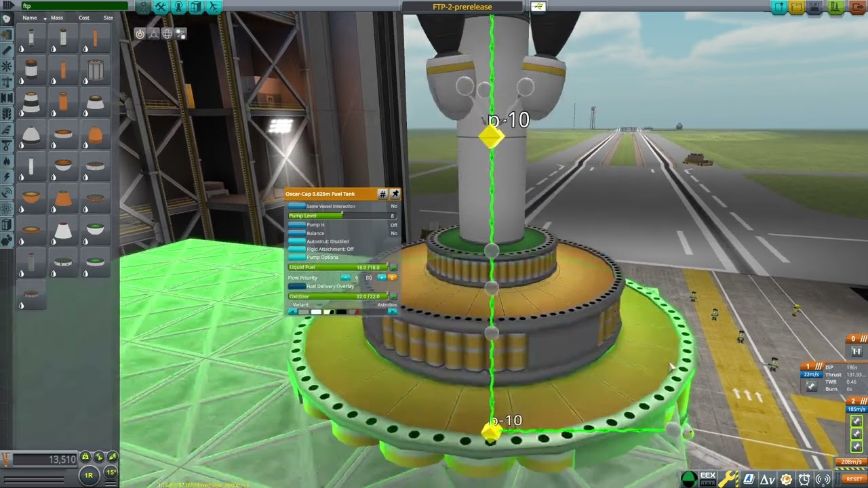Toggle the 1R symmetry mode button
Image resolution: width=868 pixels, height=488 pixels.
tap(89, 475)
